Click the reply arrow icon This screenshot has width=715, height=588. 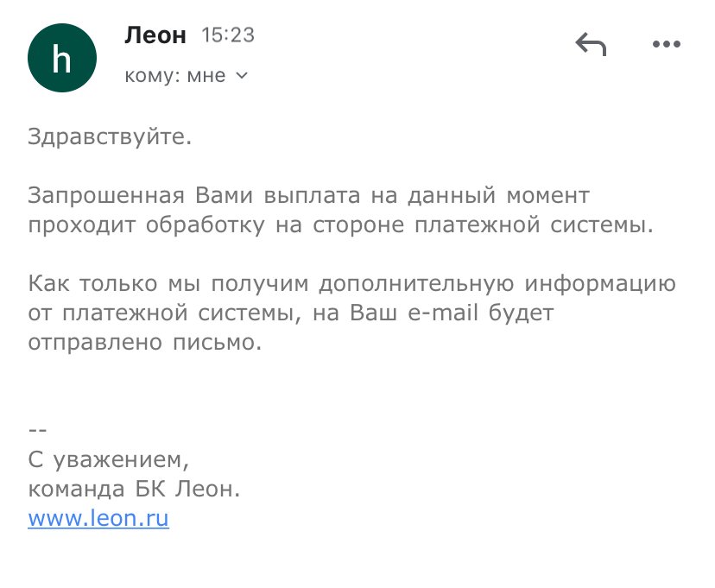(592, 45)
